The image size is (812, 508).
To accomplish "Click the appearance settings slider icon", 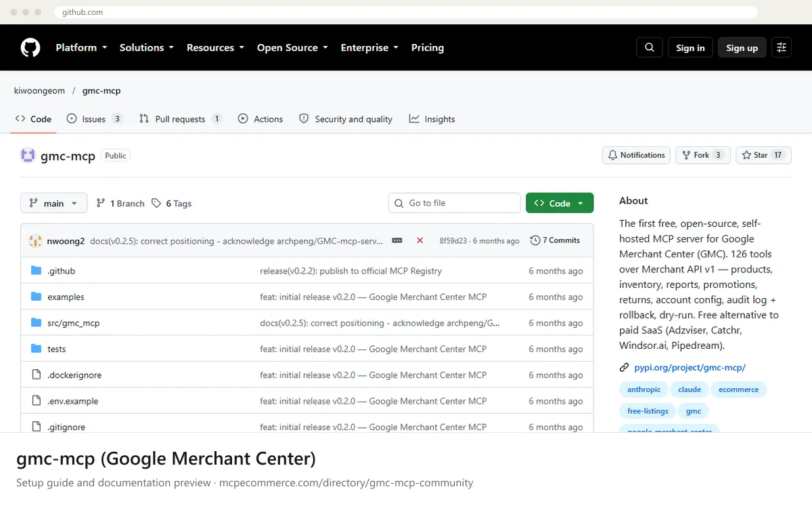I will point(782,47).
